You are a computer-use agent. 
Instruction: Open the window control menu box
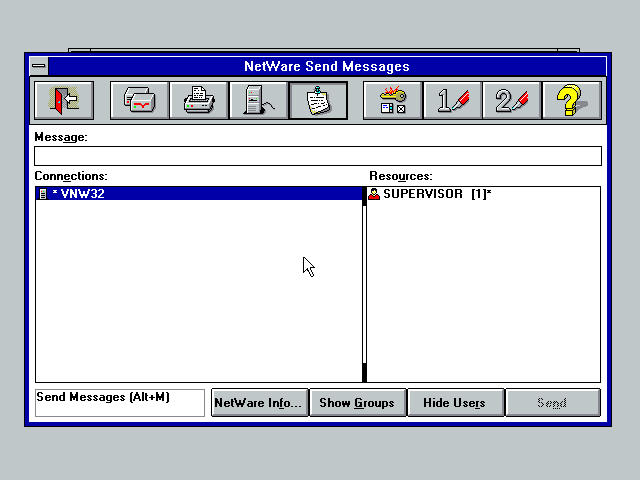point(39,66)
